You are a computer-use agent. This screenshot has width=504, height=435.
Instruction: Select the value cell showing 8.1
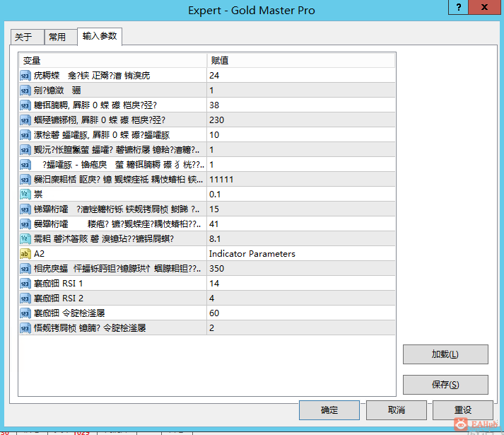click(301, 239)
